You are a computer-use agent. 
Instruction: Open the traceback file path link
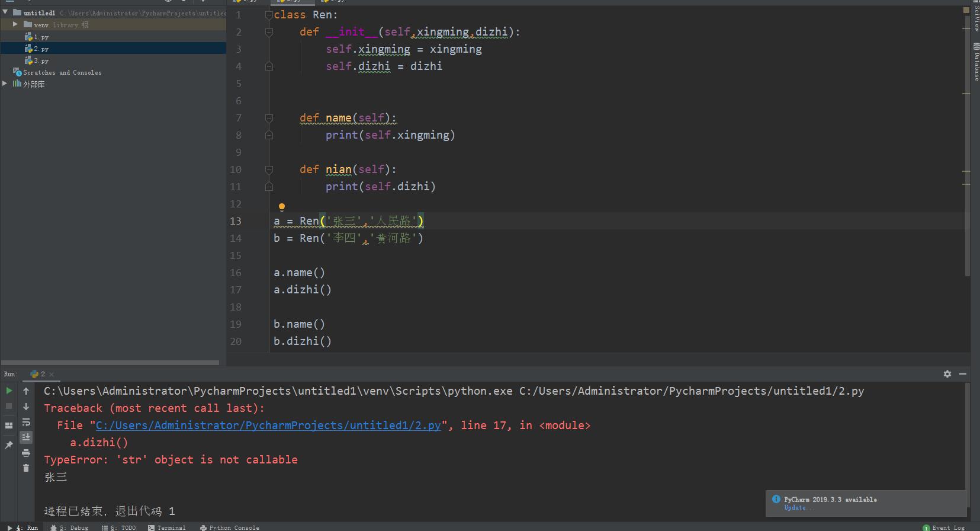tap(268, 426)
